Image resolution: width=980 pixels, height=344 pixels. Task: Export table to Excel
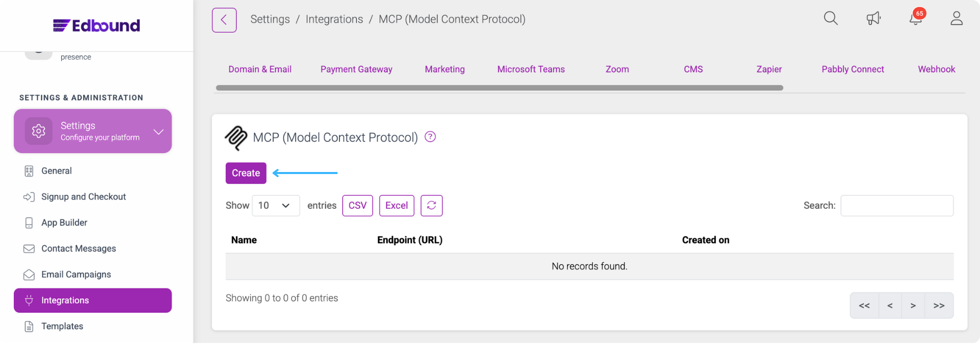click(397, 205)
